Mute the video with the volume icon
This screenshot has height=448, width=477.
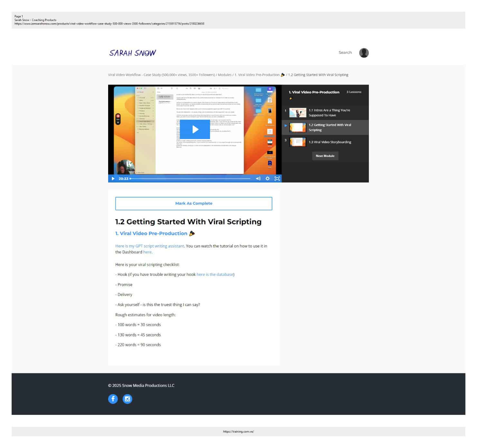pos(258,179)
